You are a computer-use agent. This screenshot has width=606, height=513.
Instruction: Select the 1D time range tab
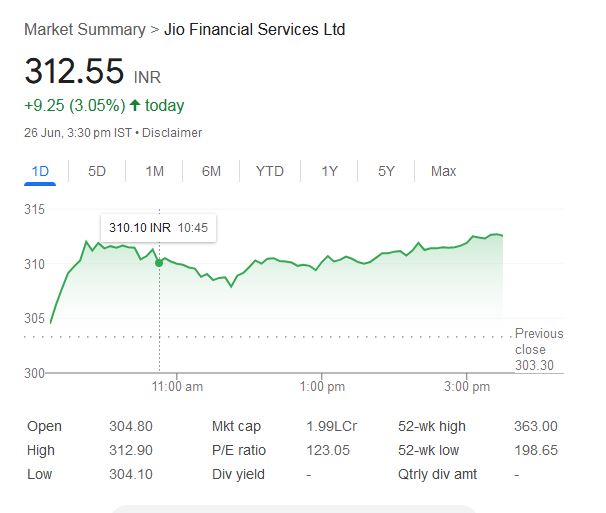(41, 171)
